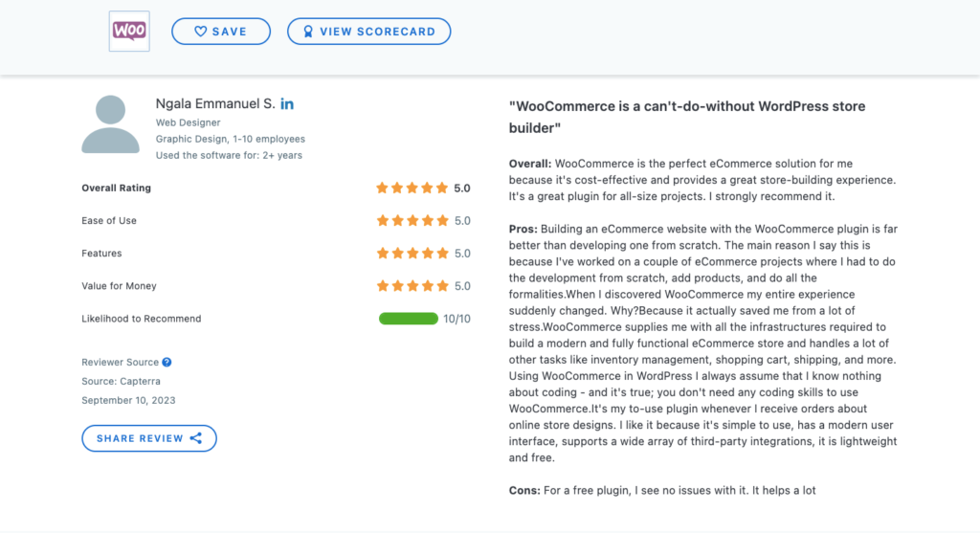Click the Value for Money star rating
Viewport: 980px width, 533px height.
coord(412,285)
